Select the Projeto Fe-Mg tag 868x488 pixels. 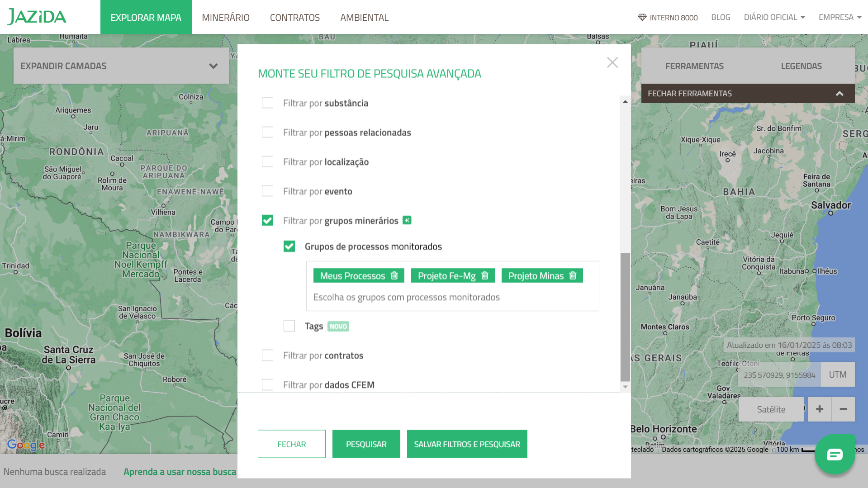pyautogui.click(x=446, y=276)
